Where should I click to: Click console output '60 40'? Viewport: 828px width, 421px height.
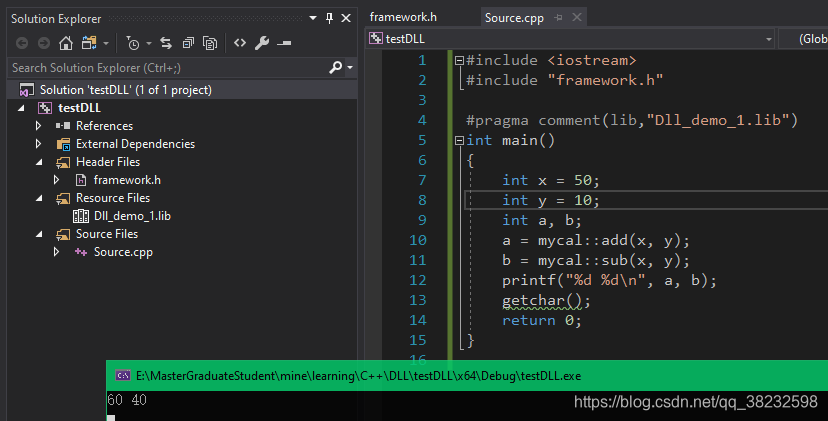point(127,400)
